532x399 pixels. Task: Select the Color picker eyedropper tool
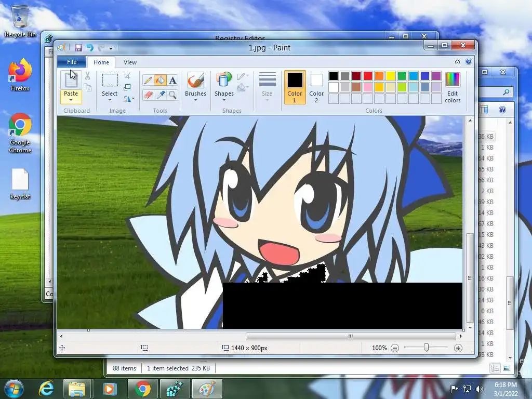click(160, 95)
